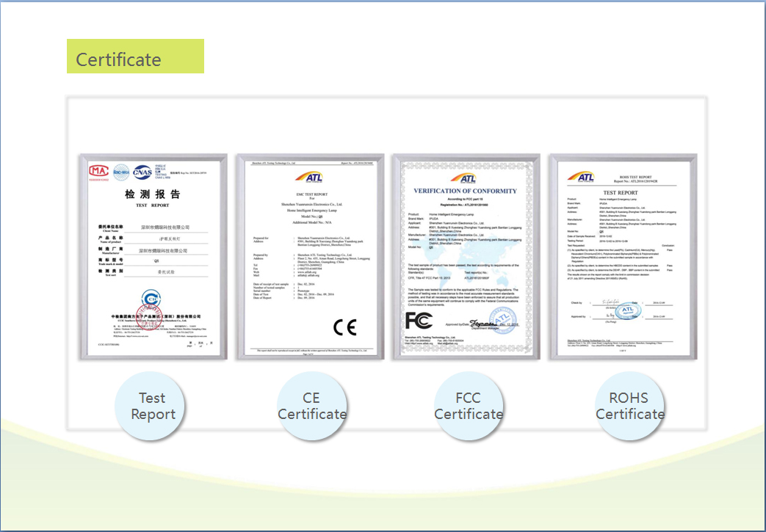Select the FCC Certificate circle label

tap(468, 406)
